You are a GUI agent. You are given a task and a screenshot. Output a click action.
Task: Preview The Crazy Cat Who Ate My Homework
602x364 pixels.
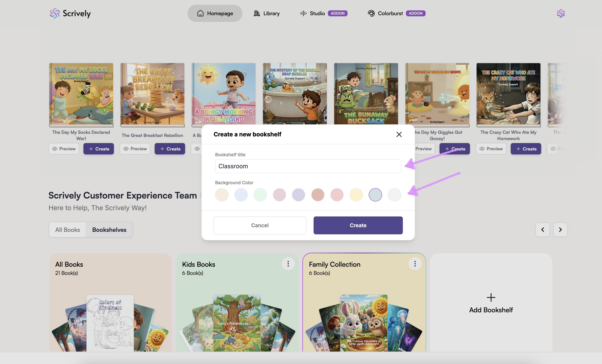point(491,149)
